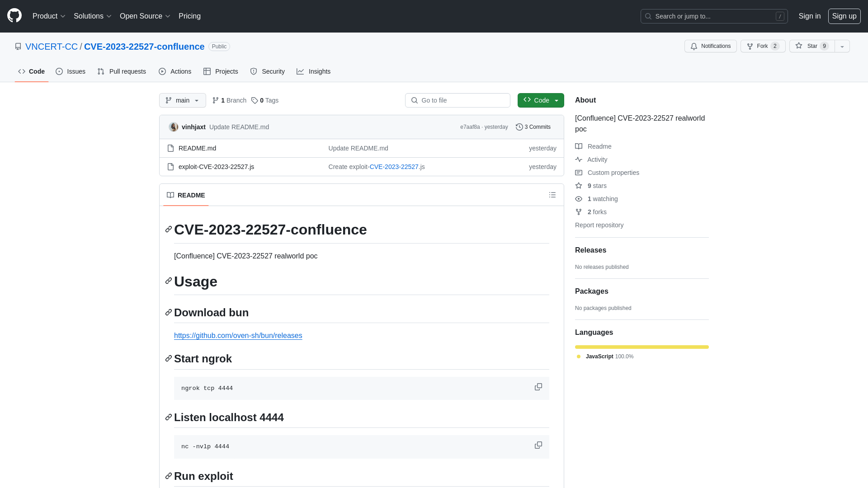The image size is (868, 488).
Task: Click Report repository link
Action: 599,225
